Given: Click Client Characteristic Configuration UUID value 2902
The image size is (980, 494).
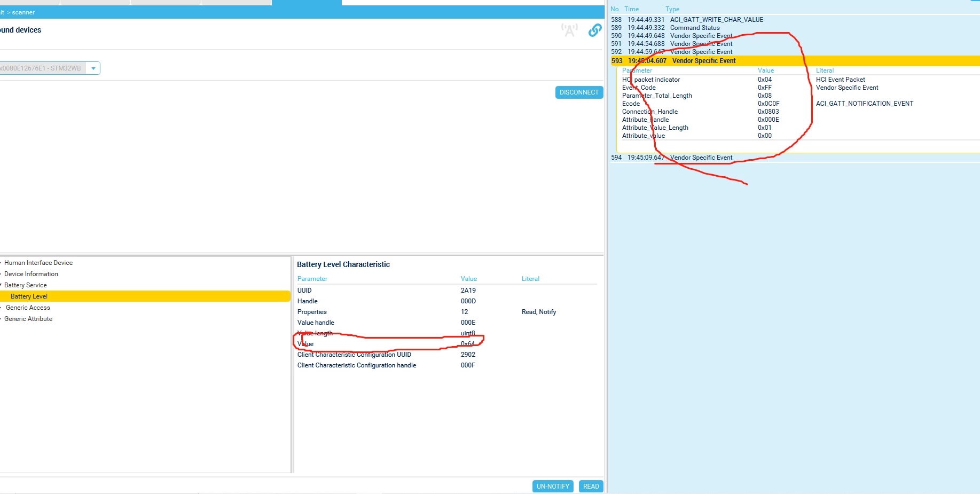Looking at the screenshot, I should [x=468, y=355].
